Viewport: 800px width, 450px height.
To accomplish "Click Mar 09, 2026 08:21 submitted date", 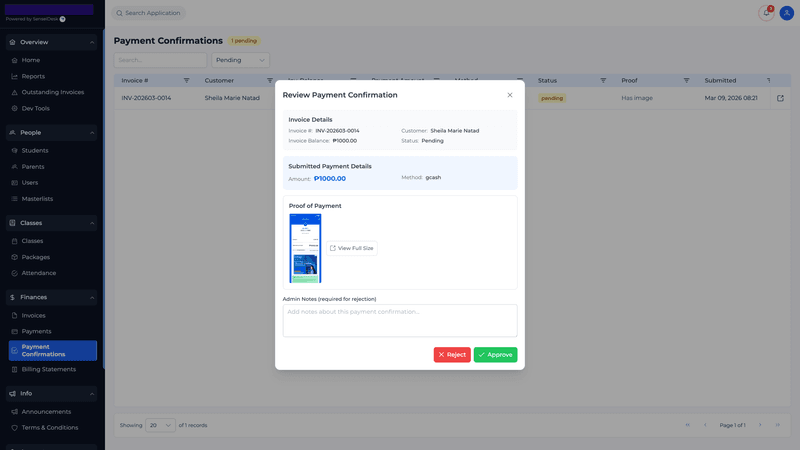I will [731, 98].
